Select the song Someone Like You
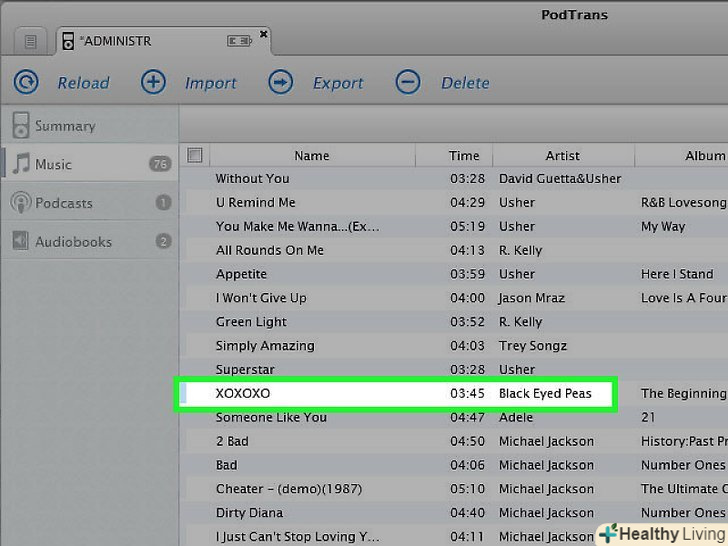 pyautogui.click(x=454, y=417)
